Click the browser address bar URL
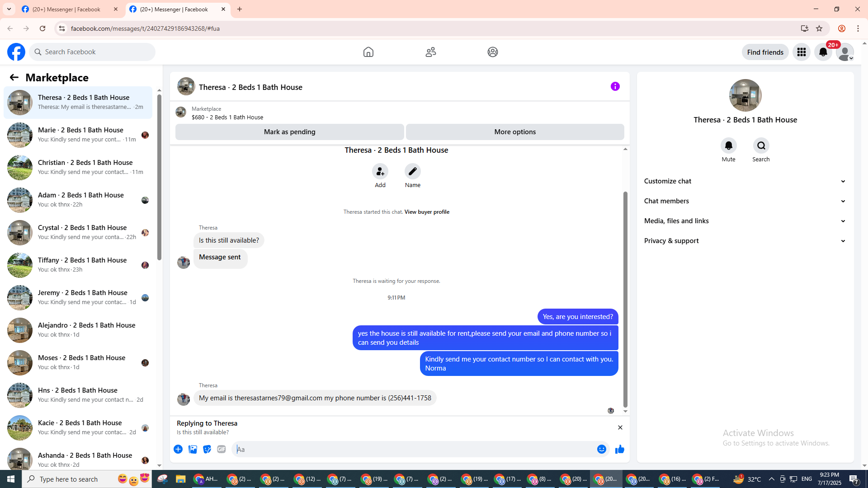This screenshot has width=868, height=488. [145, 28]
